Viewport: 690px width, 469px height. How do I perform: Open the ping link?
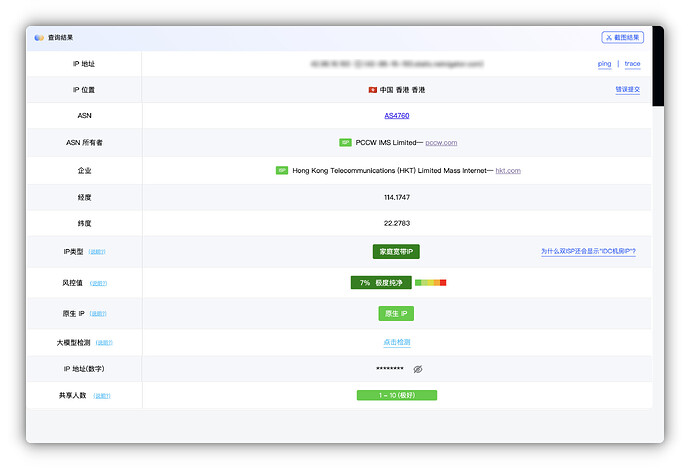604,64
